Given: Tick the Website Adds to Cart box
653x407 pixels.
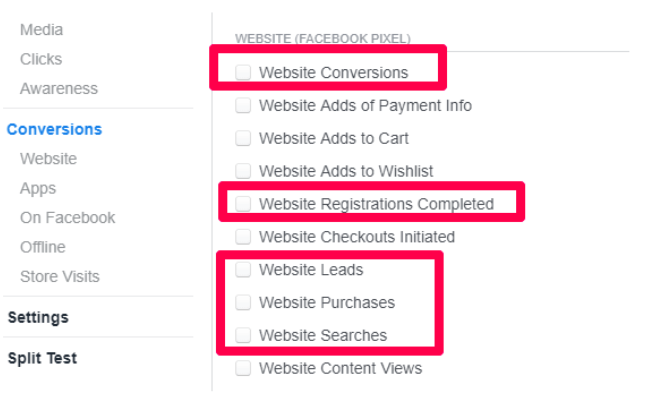Looking at the screenshot, I should tap(243, 138).
